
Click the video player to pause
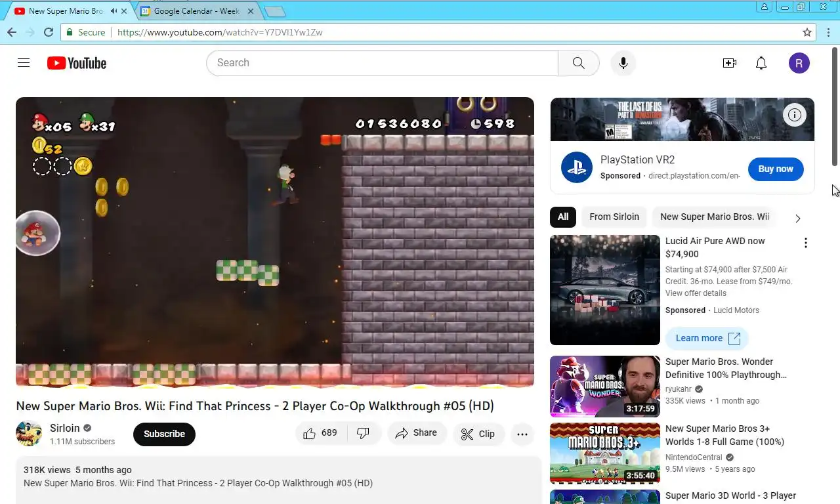(275, 243)
